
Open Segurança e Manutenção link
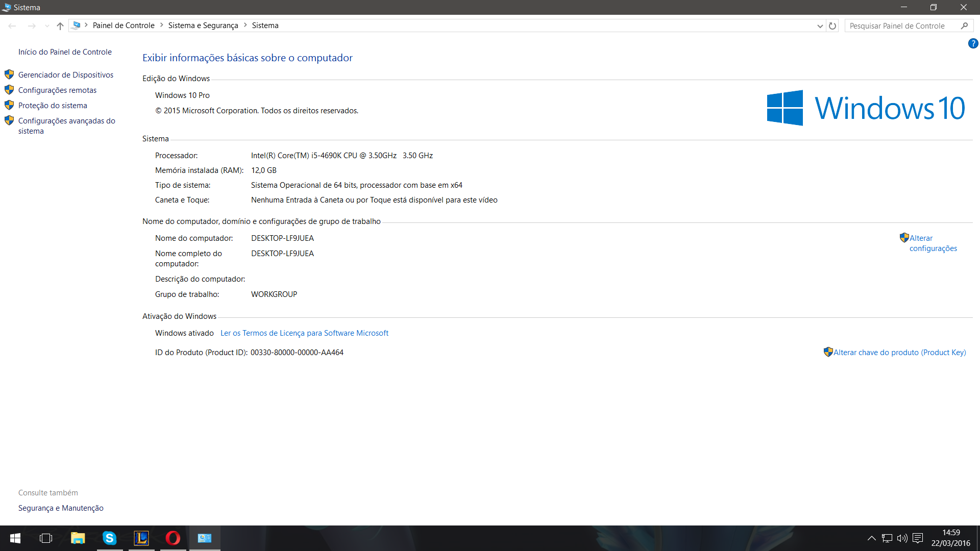[x=61, y=508]
